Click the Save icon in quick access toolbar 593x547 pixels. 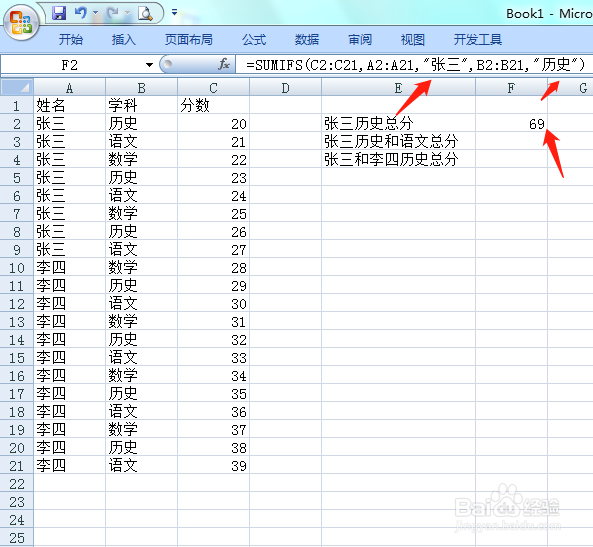pos(59,13)
